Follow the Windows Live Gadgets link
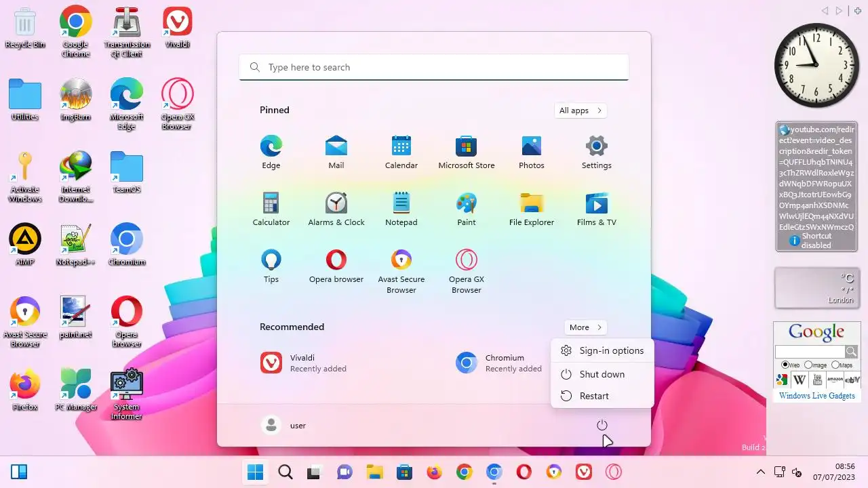This screenshot has height=488, width=868. [816, 395]
